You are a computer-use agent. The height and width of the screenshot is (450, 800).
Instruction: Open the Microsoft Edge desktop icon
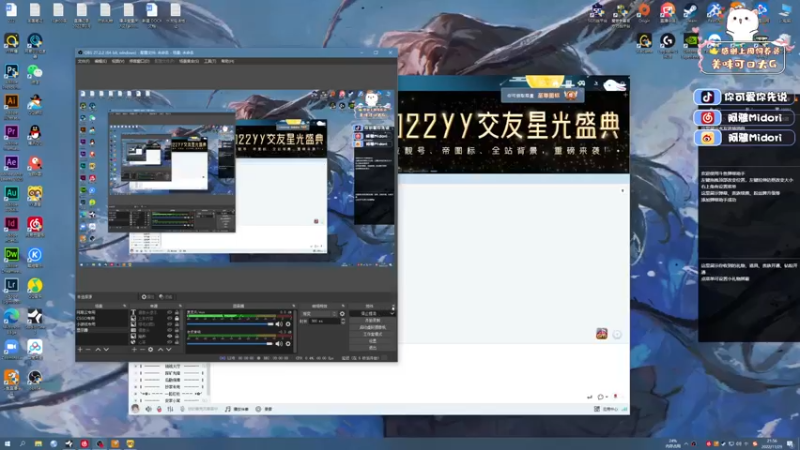(11, 316)
